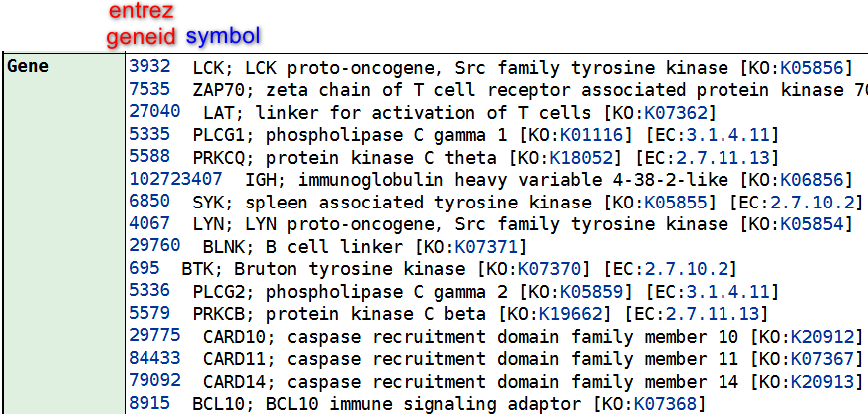Click gene ID 27040 for LAT
Image resolution: width=868 pixels, height=414 pixels.
[155, 112]
